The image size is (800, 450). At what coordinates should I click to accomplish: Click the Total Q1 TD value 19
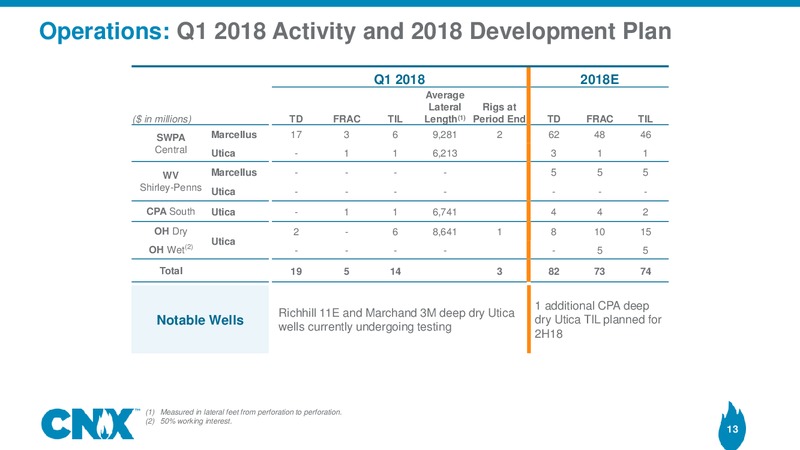point(296,271)
